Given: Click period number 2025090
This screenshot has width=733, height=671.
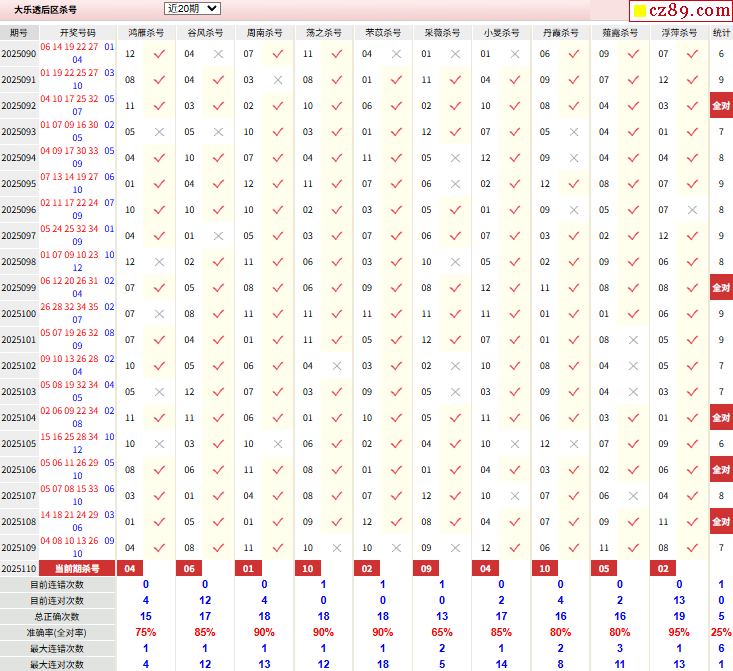Looking at the screenshot, I should click(19, 54).
